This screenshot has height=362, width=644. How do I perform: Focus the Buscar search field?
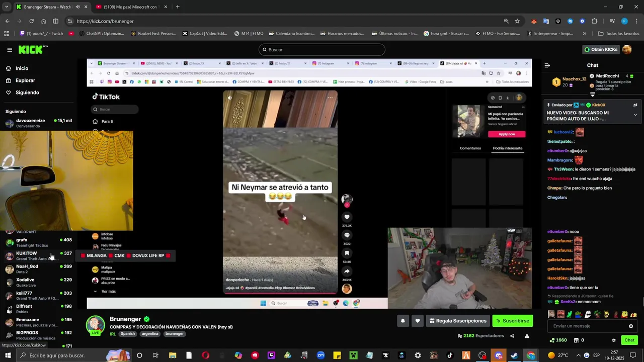coord(322,50)
